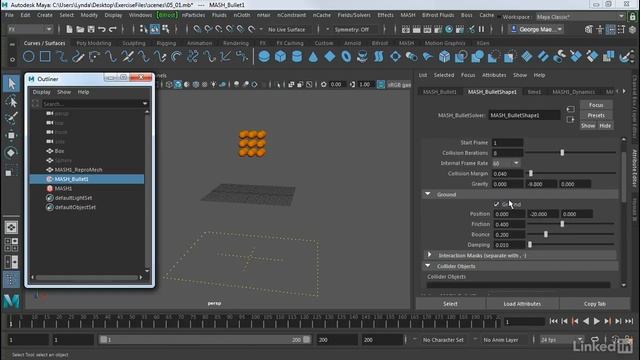
Task: Click the output connections icon below it
Action: [571, 120]
